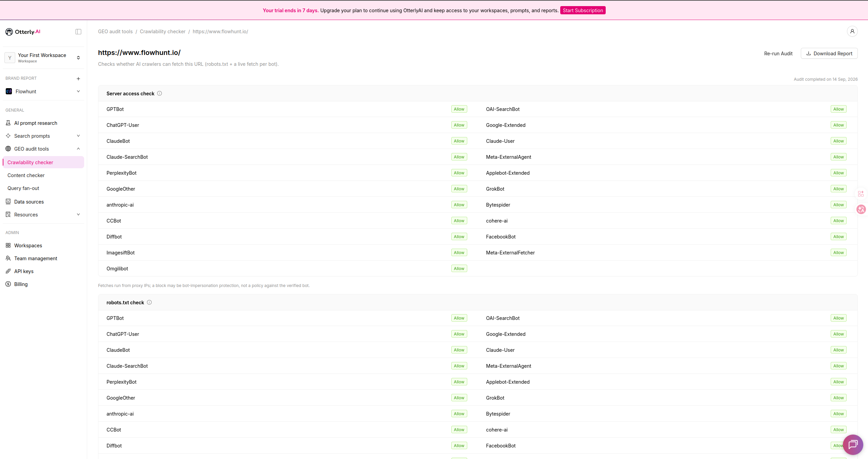868x459 pixels.
Task: Open Crawlability checker in sidebar
Action: pos(43,162)
